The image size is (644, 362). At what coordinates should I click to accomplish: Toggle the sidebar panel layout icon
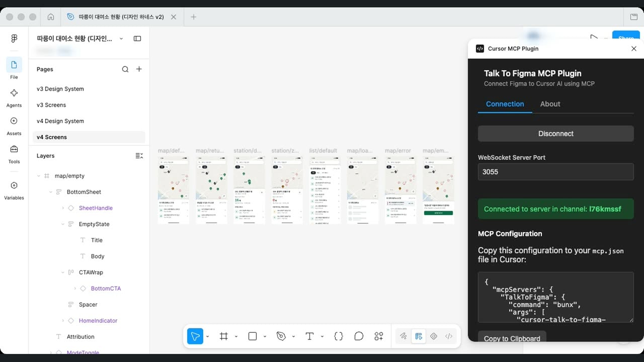click(137, 39)
